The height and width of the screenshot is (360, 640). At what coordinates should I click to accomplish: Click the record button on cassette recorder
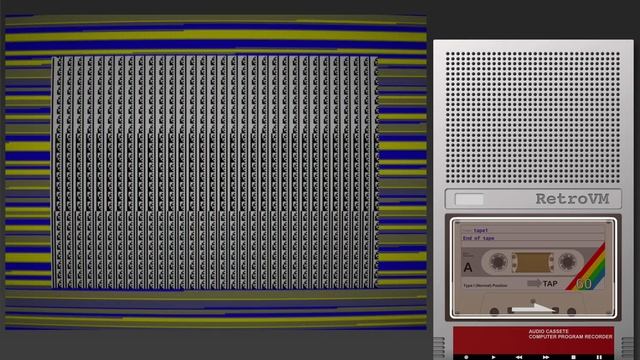pos(467,357)
